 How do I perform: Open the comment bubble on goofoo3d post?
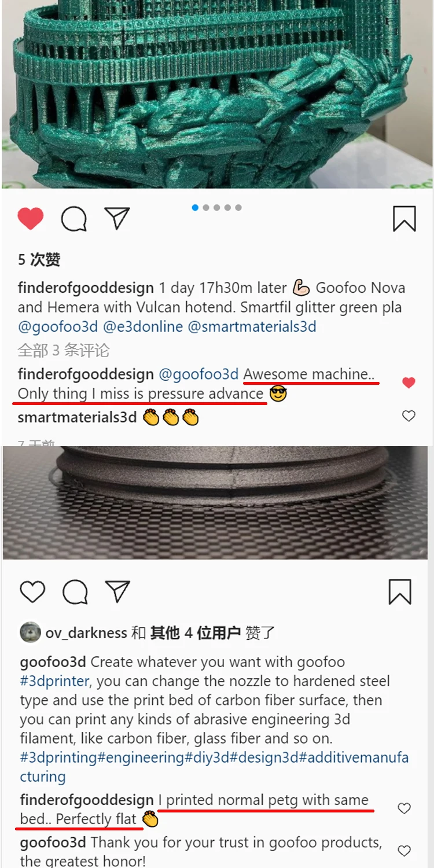75,592
